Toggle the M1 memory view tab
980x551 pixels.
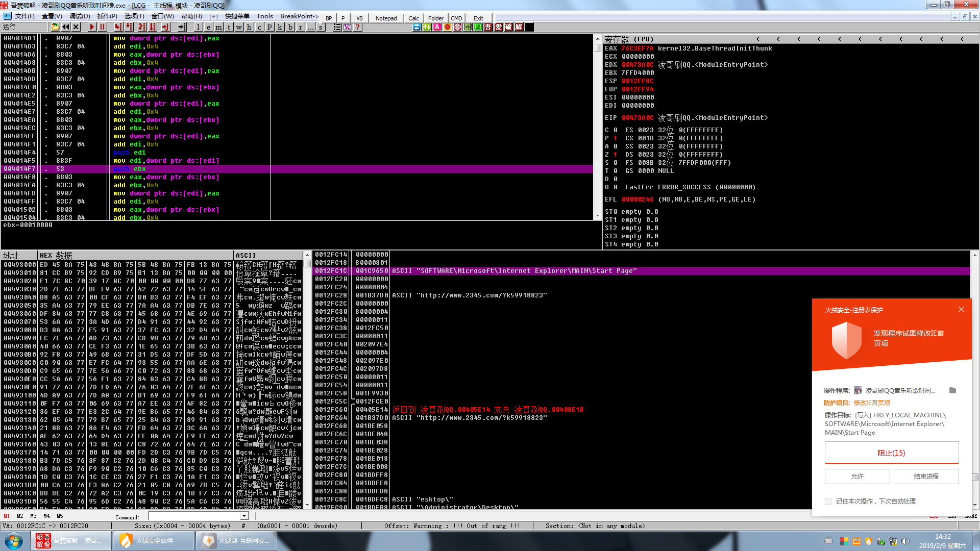[7, 516]
